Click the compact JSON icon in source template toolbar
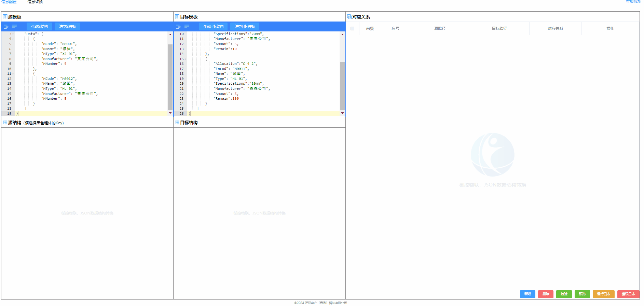Screen dimensions: 644x306 [x=14, y=26]
